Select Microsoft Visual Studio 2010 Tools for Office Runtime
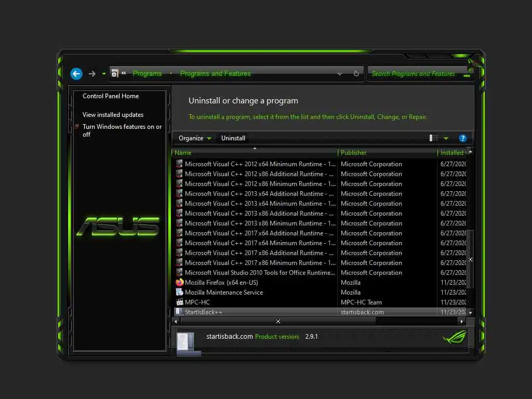This screenshot has height=399, width=532. [x=260, y=272]
